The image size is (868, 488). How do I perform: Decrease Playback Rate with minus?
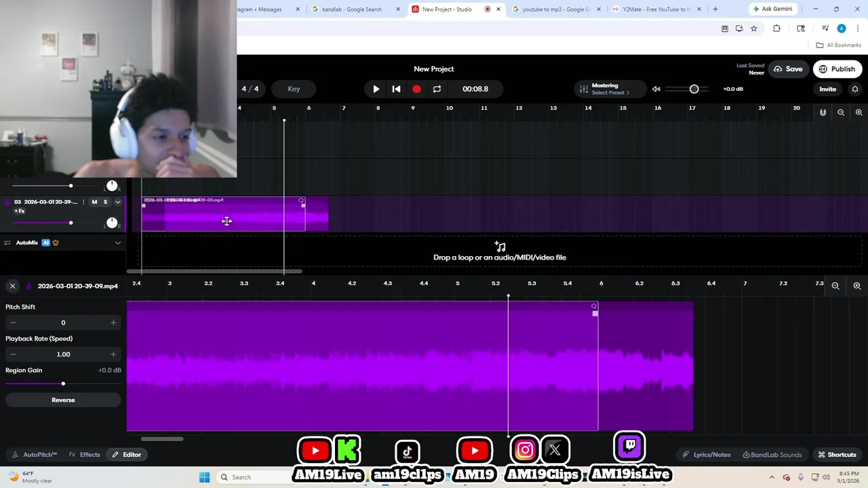pyautogui.click(x=13, y=354)
